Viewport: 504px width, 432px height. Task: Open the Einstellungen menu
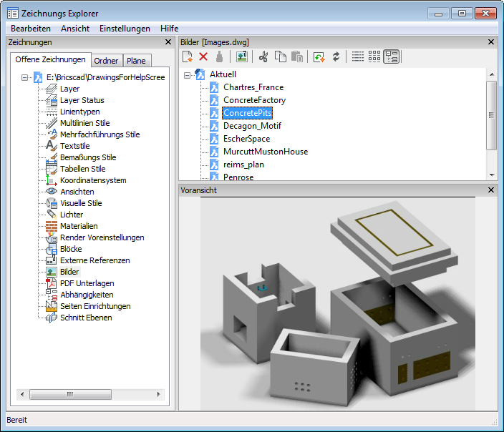(125, 29)
